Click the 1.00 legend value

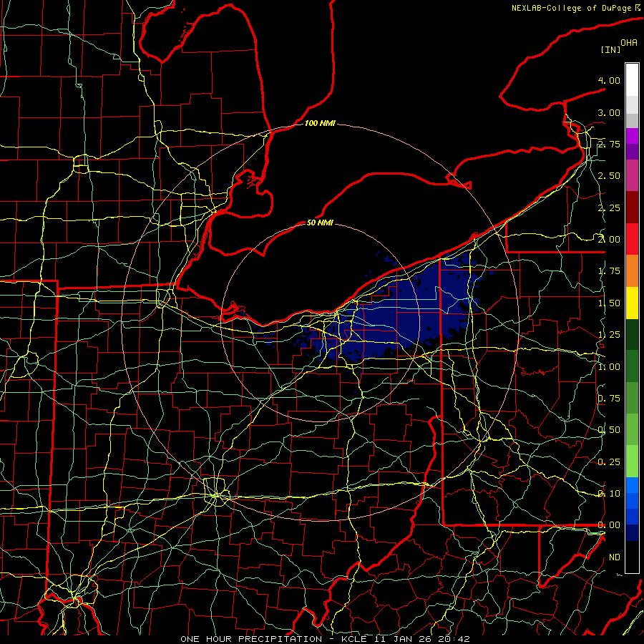[x=609, y=367]
